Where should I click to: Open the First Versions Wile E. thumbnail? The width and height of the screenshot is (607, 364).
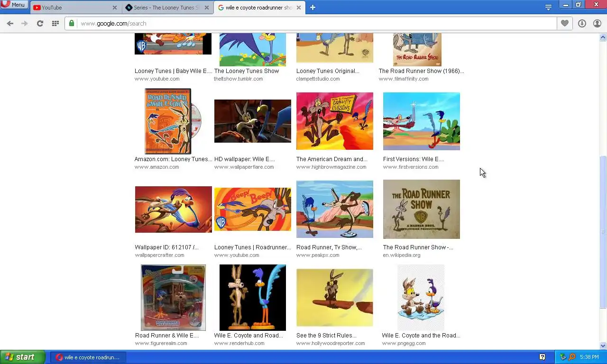[x=421, y=121]
